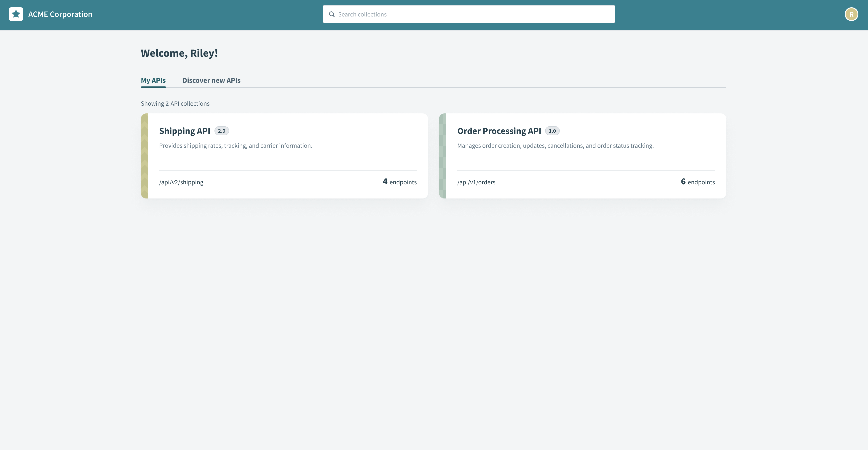This screenshot has width=868, height=450.
Task: Click inside the Search collections field
Action: click(468, 14)
